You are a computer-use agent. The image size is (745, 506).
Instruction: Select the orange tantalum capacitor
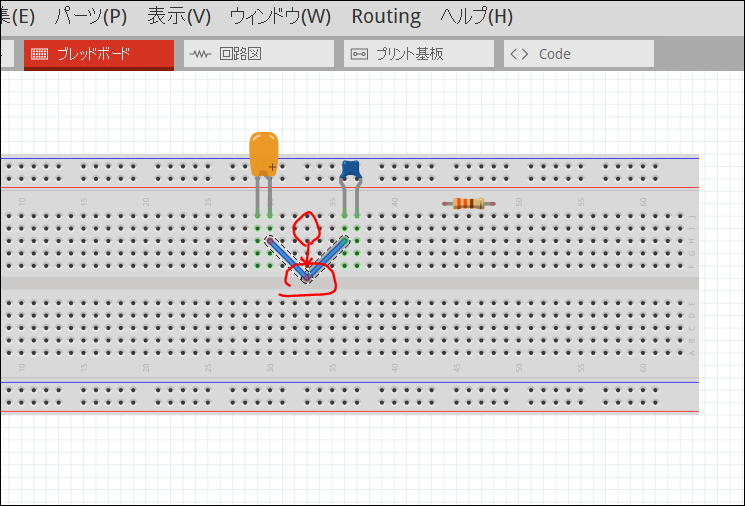pos(264,154)
